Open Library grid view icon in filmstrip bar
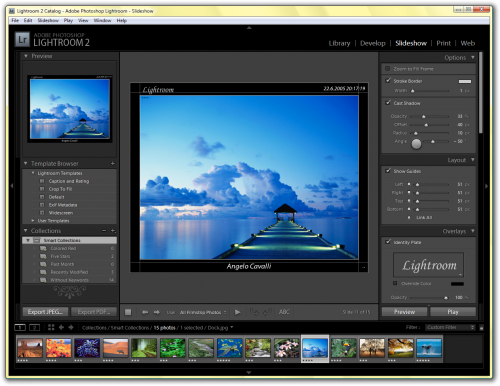This screenshot has width=500, height=386. (51, 327)
